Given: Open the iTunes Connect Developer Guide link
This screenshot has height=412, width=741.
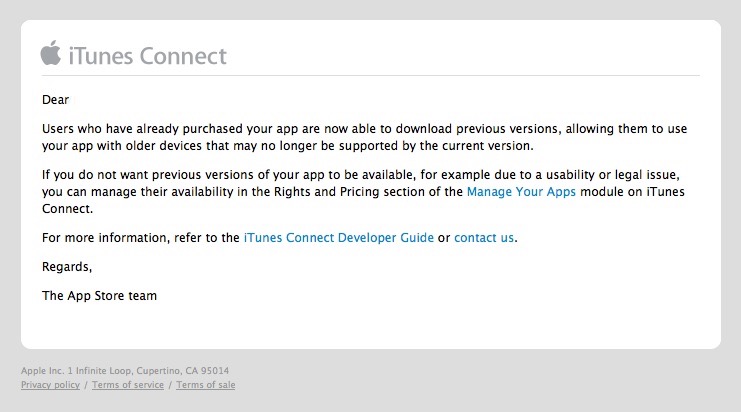Looking at the screenshot, I should click(x=339, y=238).
